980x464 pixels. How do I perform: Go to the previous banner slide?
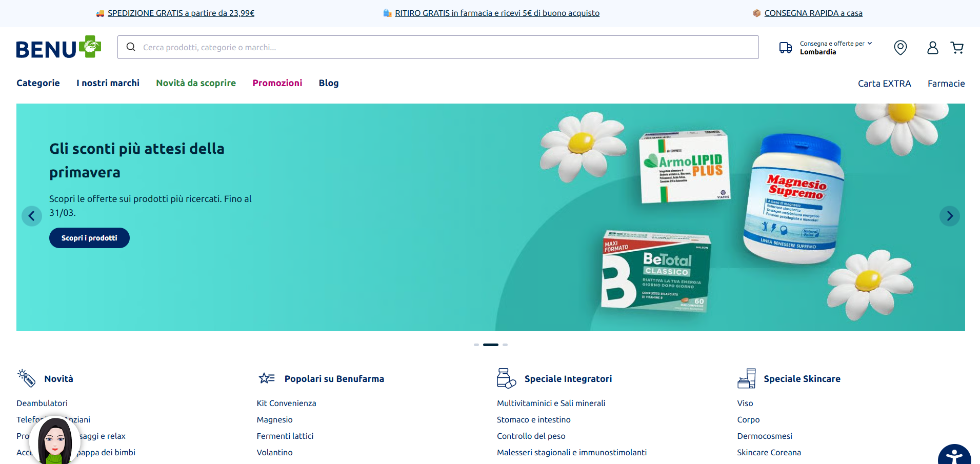tap(32, 216)
